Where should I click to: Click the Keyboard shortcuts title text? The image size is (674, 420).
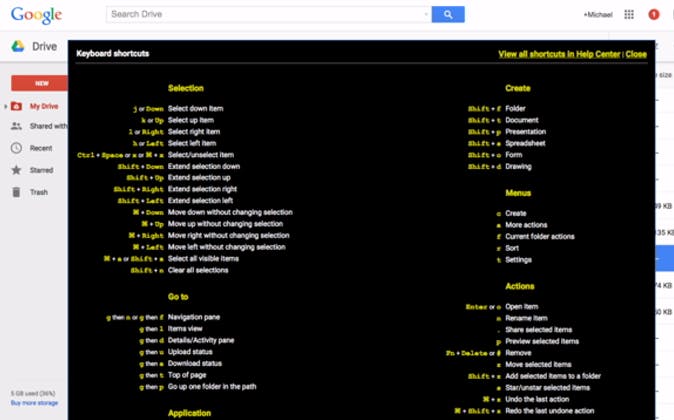113,53
